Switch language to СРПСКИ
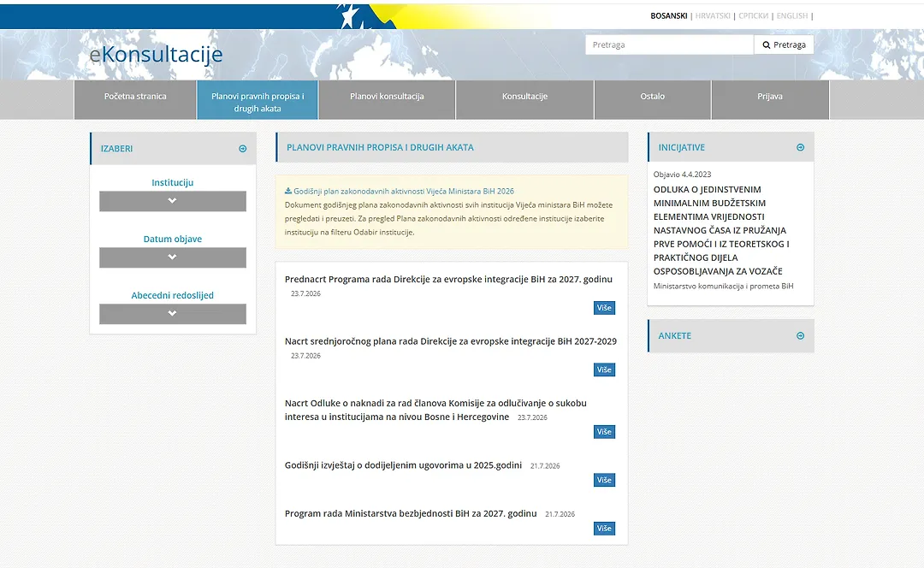This screenshot has height=568, width=924. pyautogui.click(x=753, y=16)
